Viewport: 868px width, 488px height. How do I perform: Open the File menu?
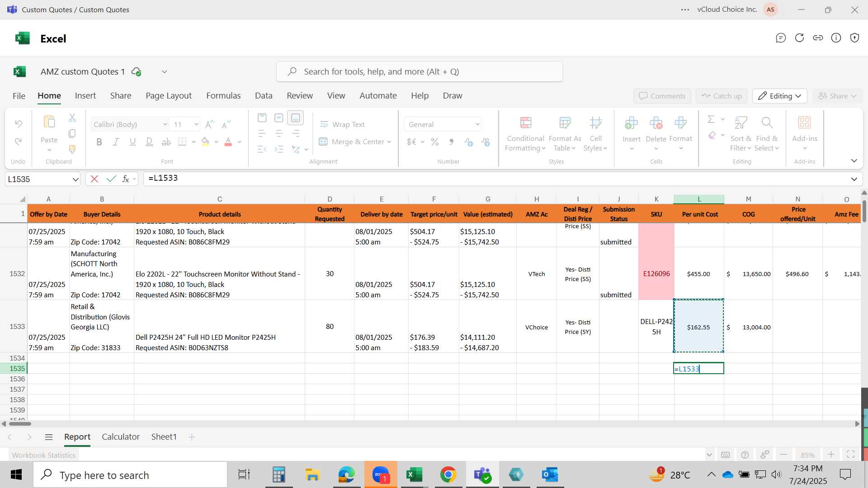19,96
